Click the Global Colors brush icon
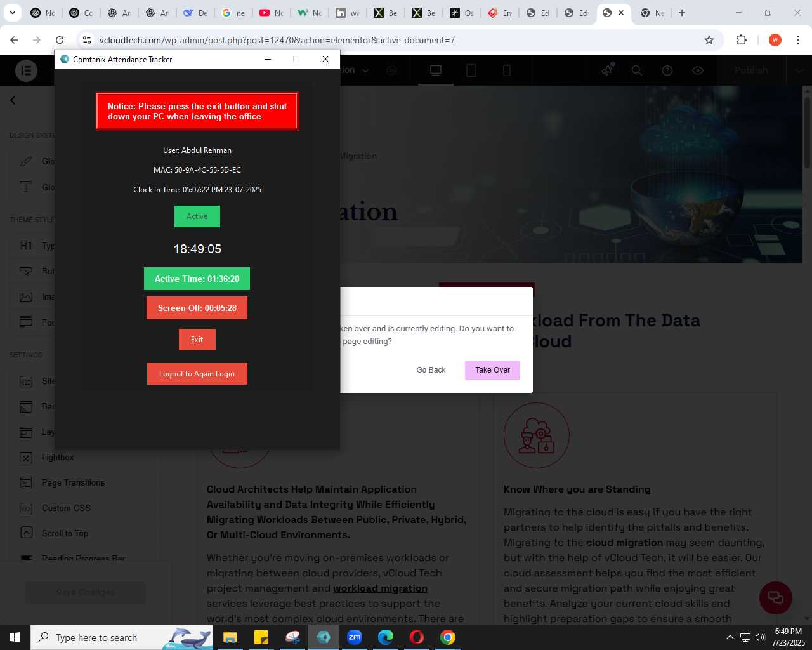 [26, 161]
